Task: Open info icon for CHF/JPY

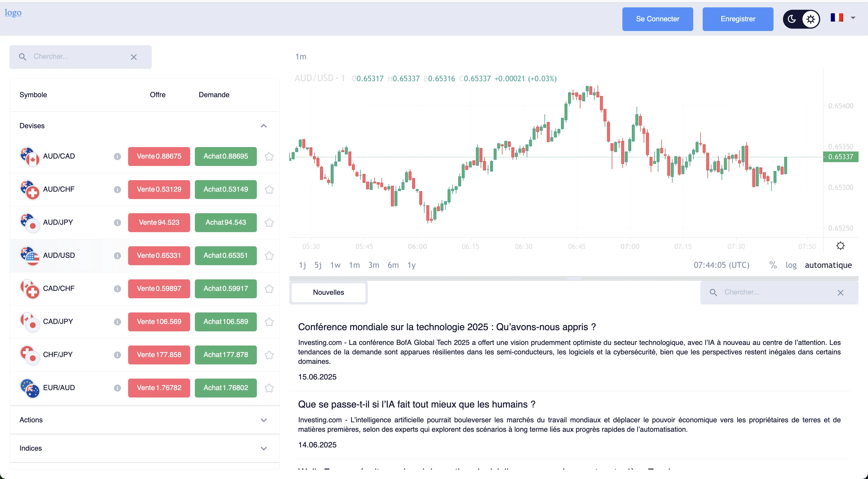Action: coord(117,355)
